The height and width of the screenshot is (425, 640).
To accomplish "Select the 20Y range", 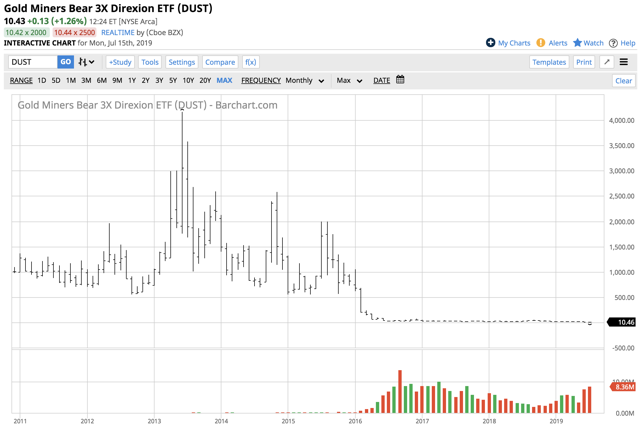I will click(x=205, y=80).
